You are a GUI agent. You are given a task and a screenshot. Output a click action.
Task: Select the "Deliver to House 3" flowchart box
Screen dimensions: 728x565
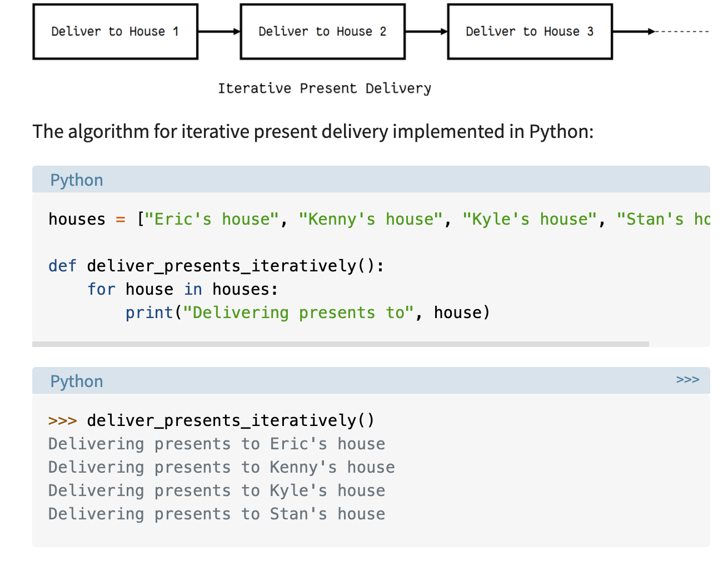(530, 31)
